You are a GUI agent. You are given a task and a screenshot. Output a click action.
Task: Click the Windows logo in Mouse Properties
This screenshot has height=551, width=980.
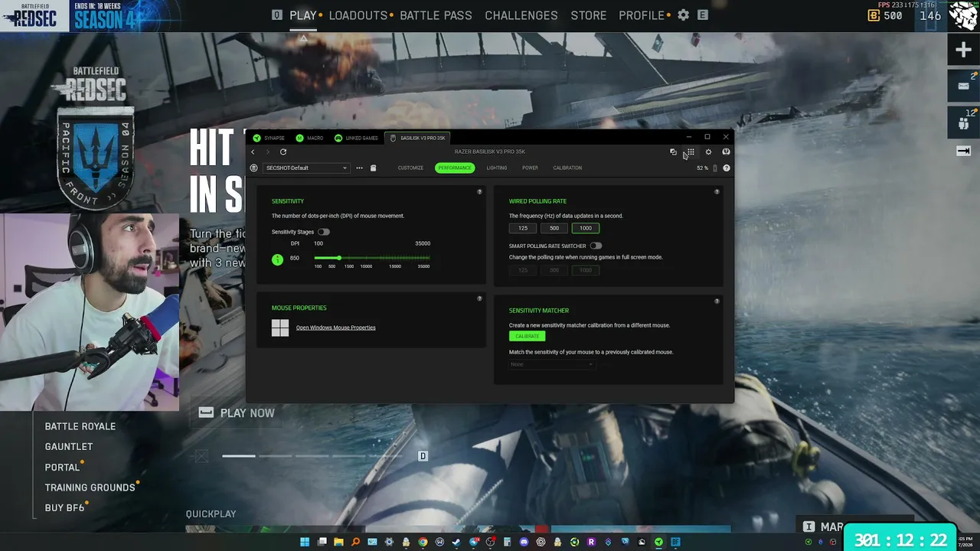click(280, 328)
